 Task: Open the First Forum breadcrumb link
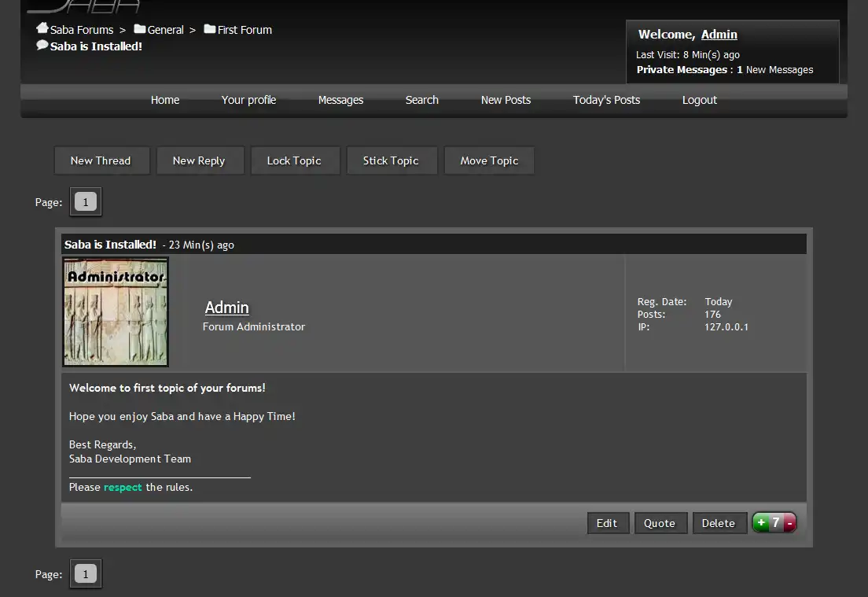coord(245,30)
